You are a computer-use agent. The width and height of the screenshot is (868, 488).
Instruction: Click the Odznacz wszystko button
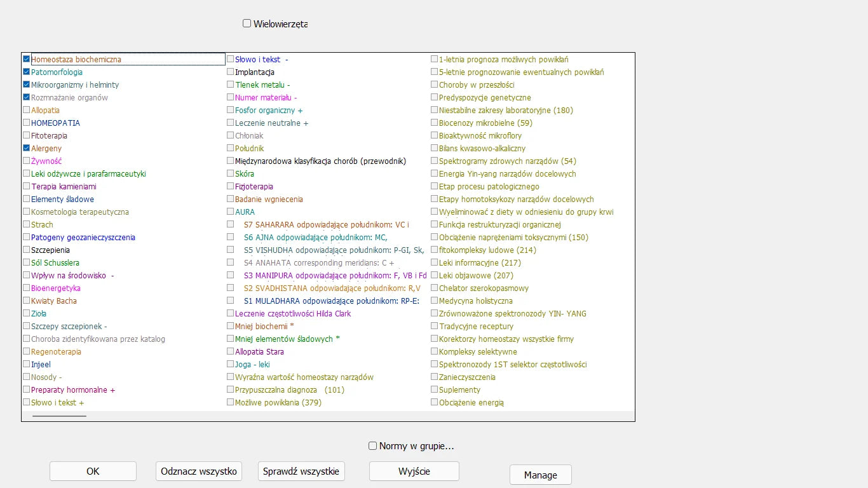[x=199, y=471]
